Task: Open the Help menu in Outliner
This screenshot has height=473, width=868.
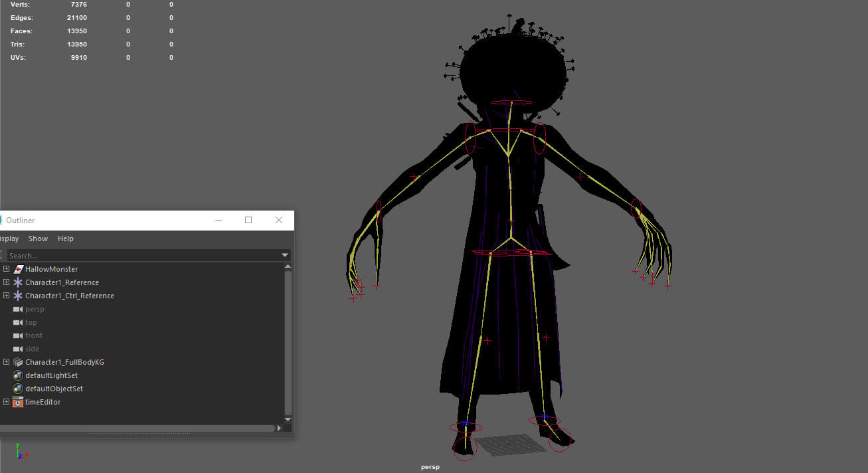Action: click(65, 238)
